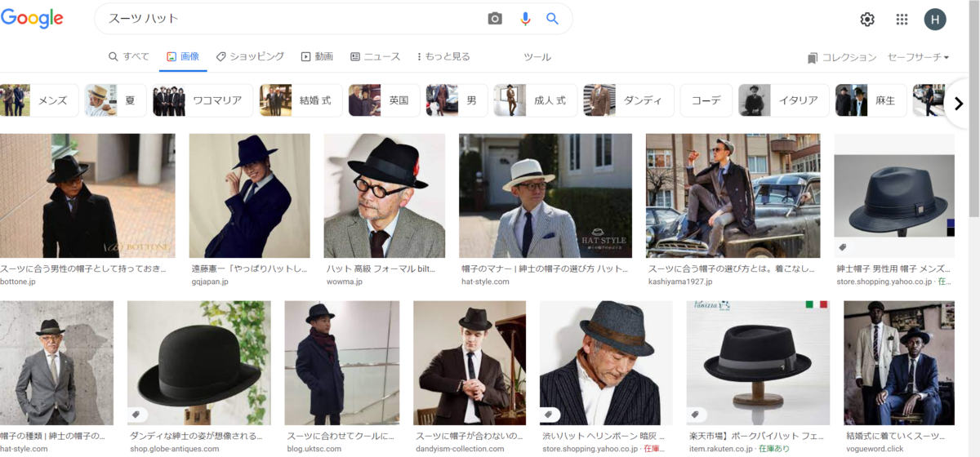Filter by 麻生 chip

click(871, 100)
